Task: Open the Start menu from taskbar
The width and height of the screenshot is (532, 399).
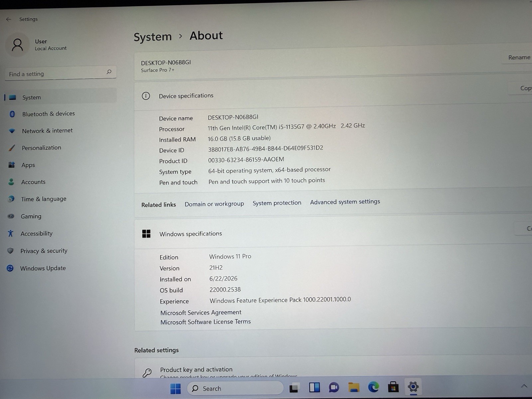Action: point(176,388)
